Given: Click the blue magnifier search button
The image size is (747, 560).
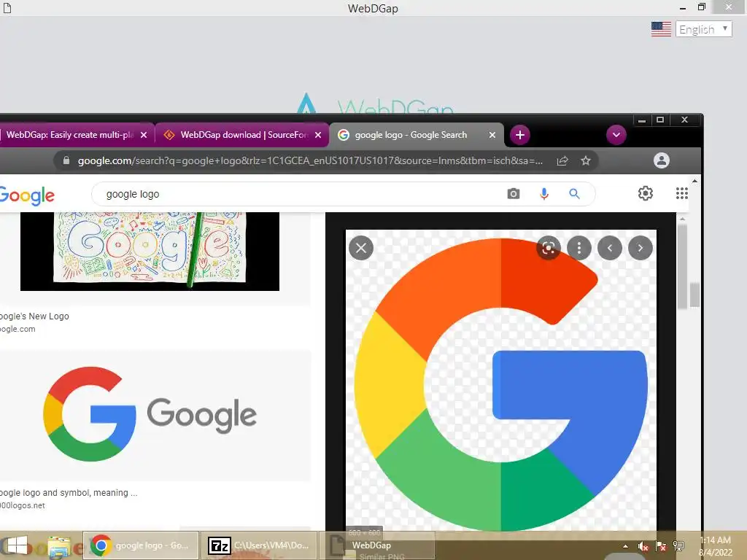Looking at the screenshot, I should coord(575,194).
